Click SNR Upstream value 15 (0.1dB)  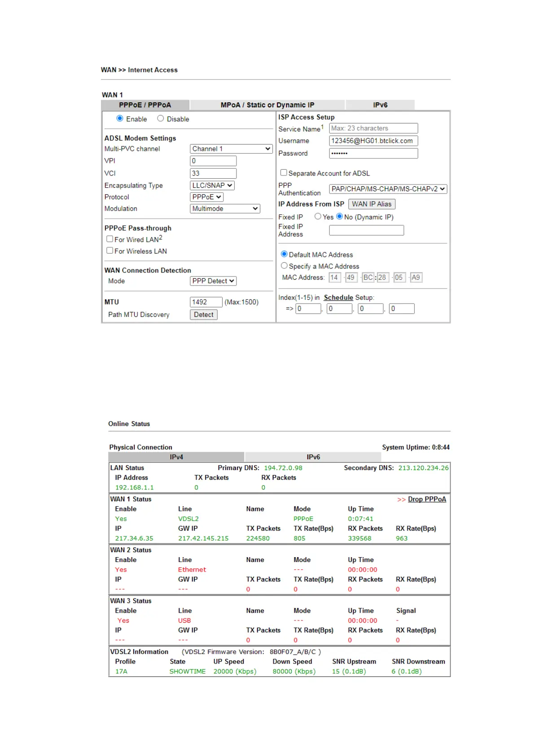pyautogui.click(x=349, y=672)
